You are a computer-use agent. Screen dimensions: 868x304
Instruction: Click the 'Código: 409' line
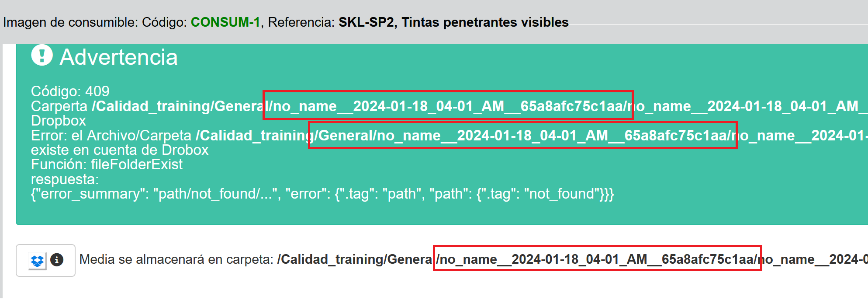[70, 91]
